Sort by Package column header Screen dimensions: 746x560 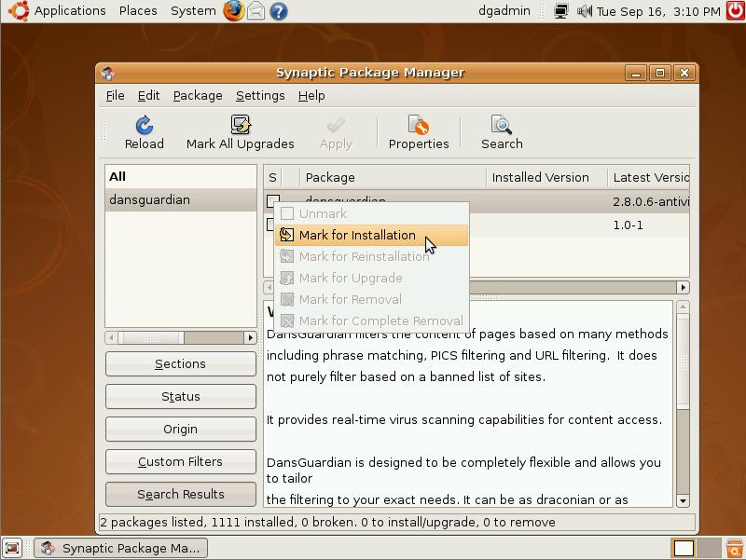pos(393,177)
